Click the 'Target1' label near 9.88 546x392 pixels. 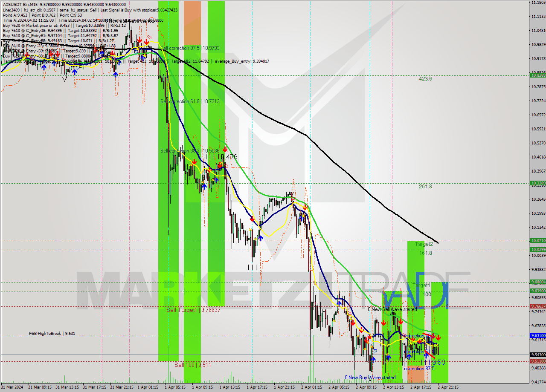[x=421, y=285]
